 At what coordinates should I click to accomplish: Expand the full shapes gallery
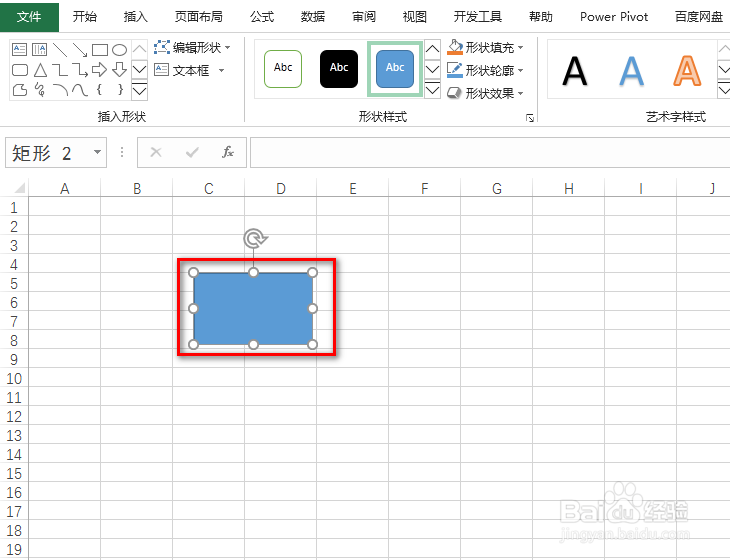(x=140, y=90)
